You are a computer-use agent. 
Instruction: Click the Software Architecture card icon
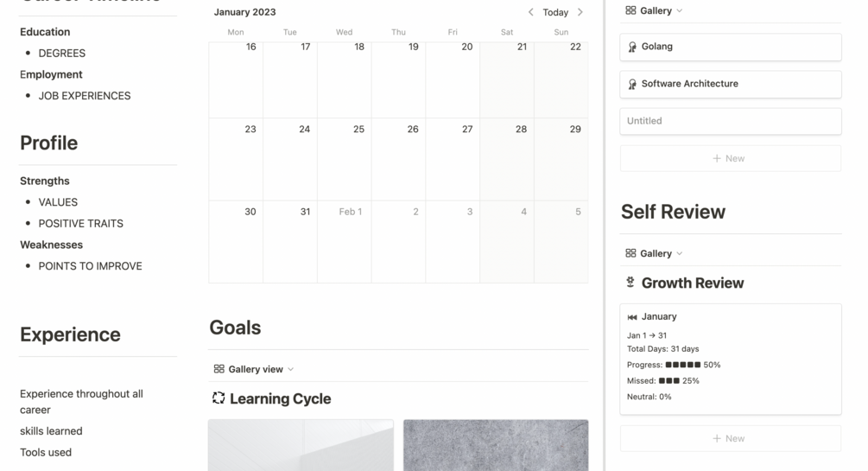click(632, 84)
